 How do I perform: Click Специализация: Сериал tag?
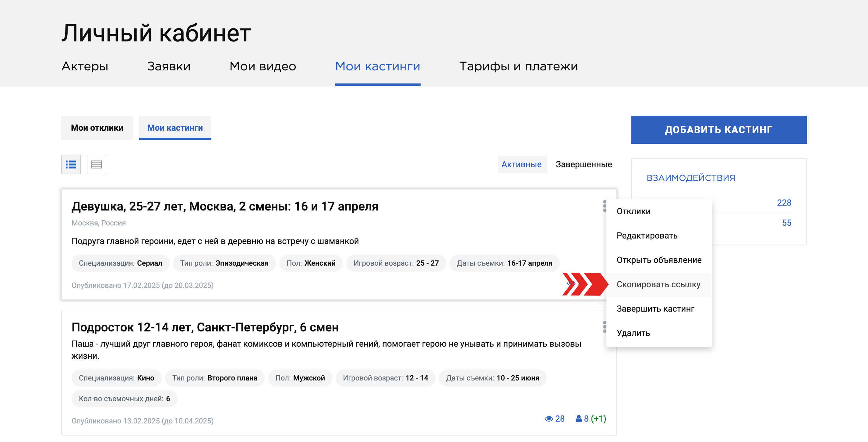click(x=120, y=263)
